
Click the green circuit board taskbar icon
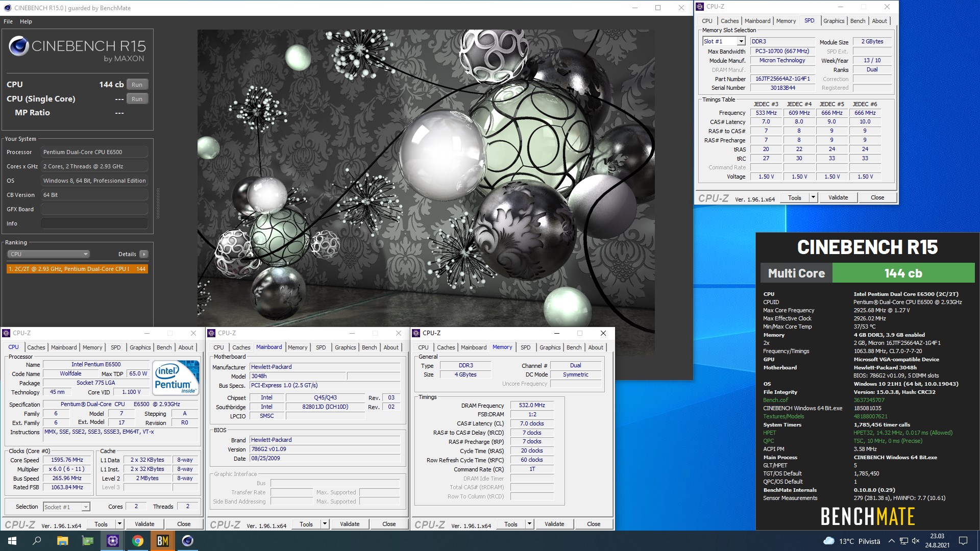(88, 541)
